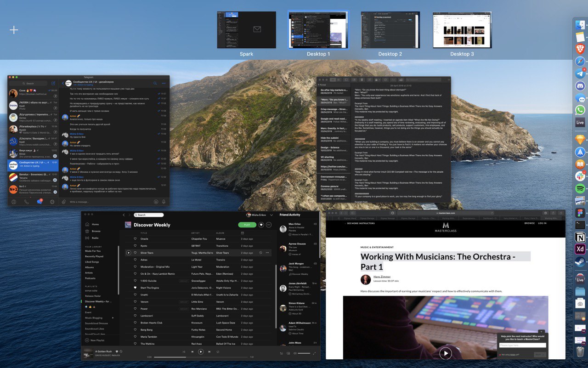Viewport: 588px width, 368px height.
Task: Open the Spotify play queue
Action: (282, 353)
